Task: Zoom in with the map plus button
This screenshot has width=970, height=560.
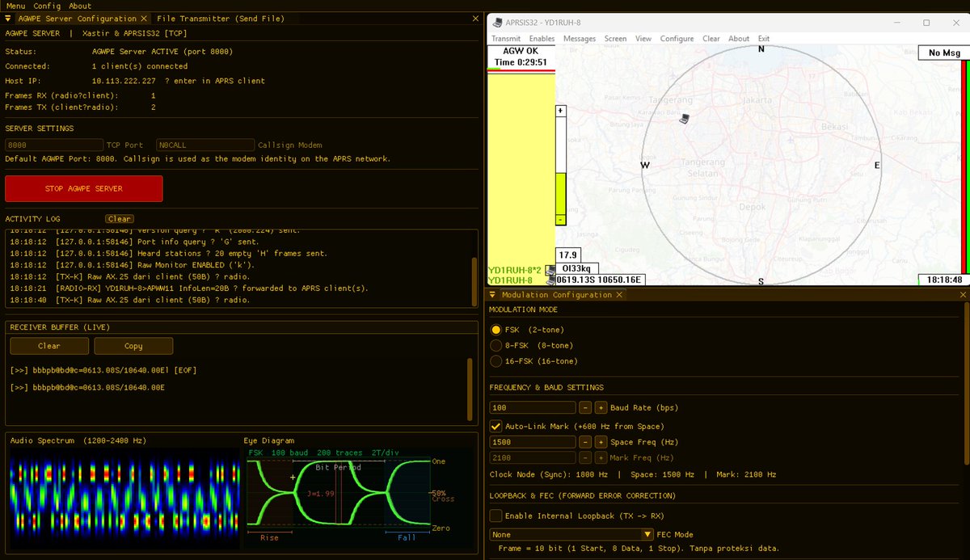Action: click(x=560, y=111)
